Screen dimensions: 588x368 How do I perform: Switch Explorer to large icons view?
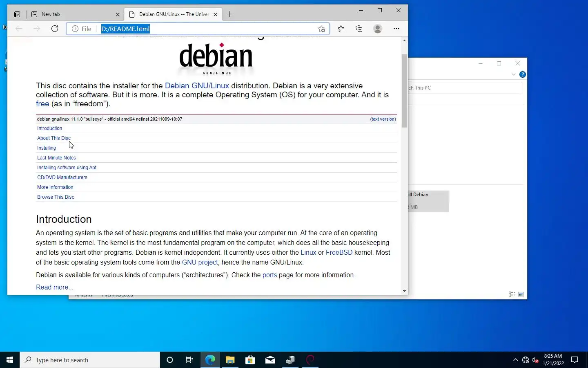pos(521,294)
